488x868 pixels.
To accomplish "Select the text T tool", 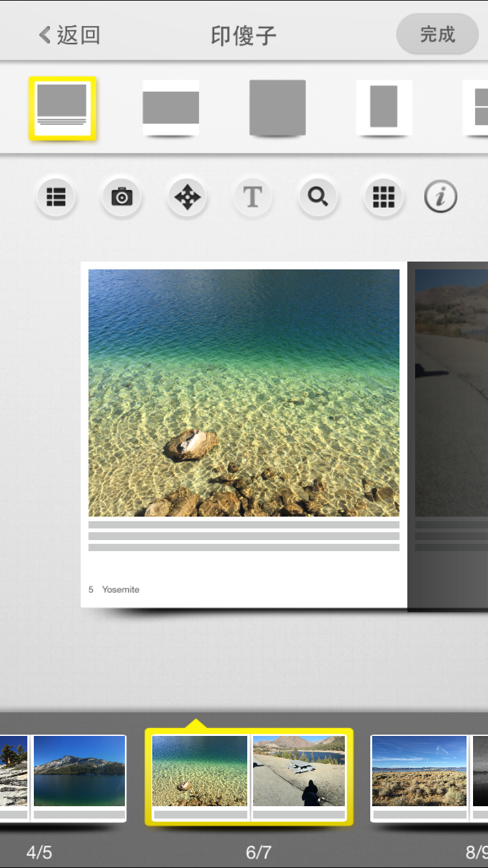I will (x=252, y=197).
